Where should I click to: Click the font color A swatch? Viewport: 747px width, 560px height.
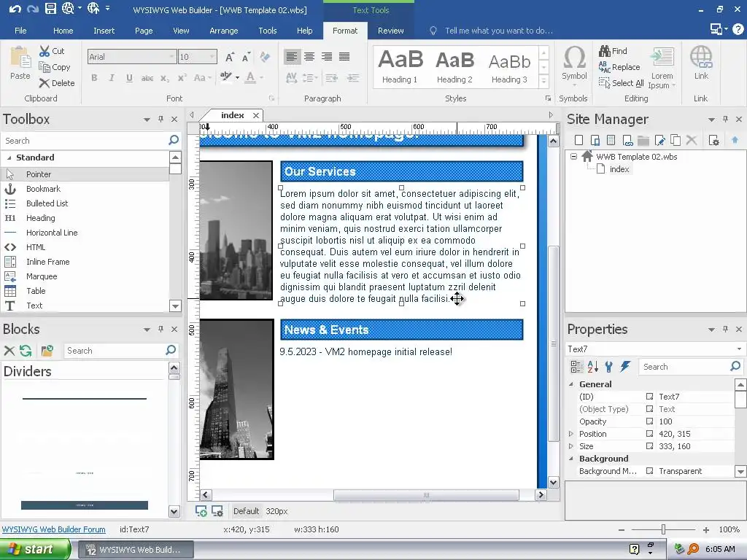coord(251,77)
